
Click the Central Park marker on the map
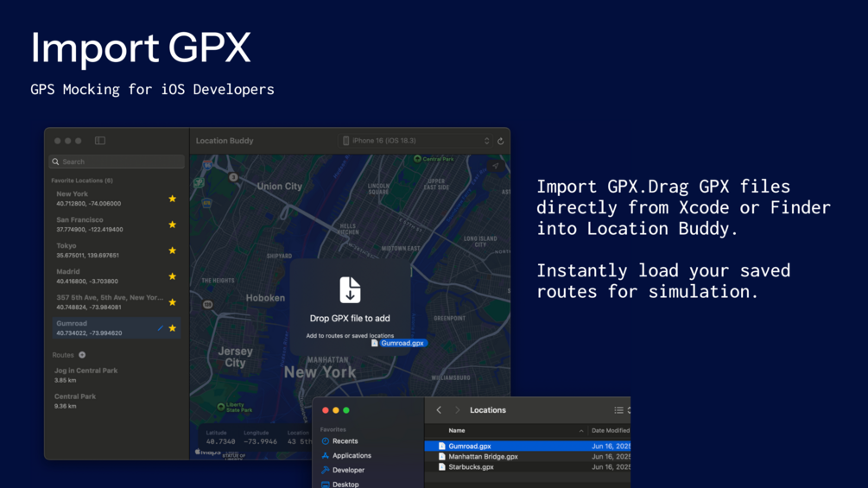click(x=417, y=159)
